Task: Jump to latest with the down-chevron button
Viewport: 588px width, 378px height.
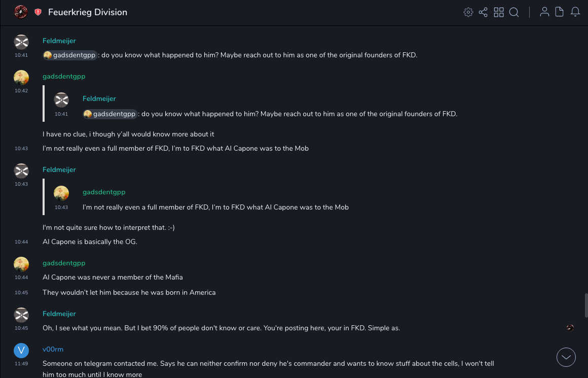Action: (566, 357)
